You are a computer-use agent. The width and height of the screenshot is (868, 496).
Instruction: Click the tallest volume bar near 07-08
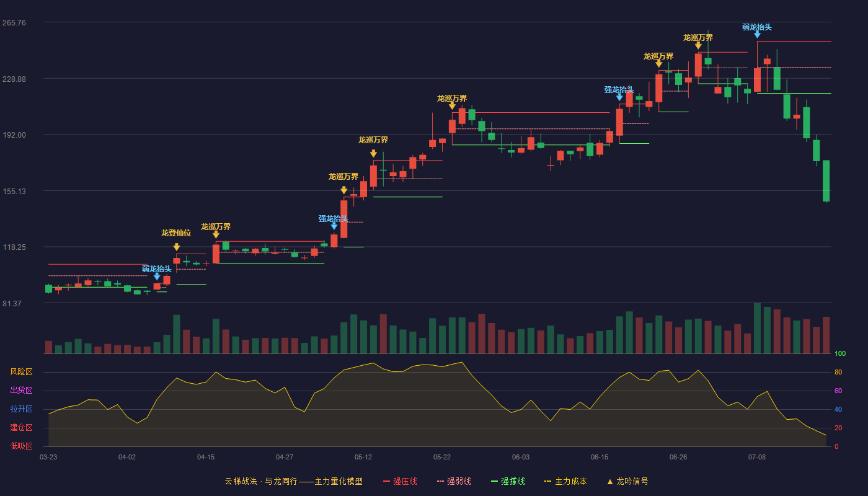point(757,328)
